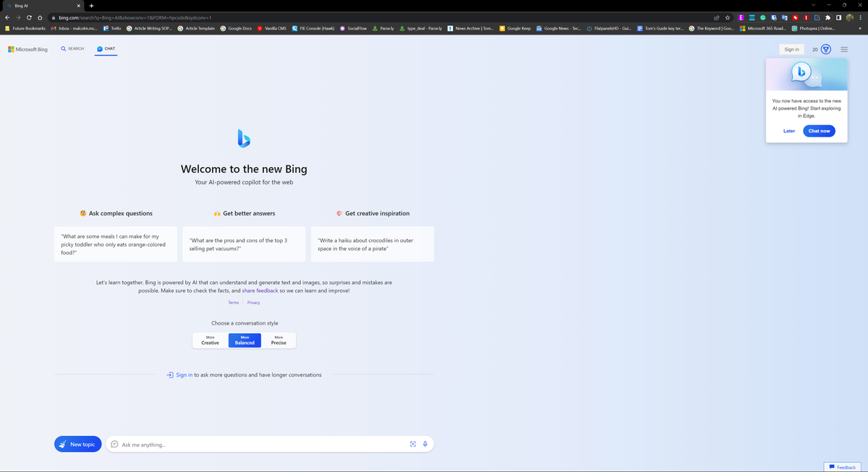This screenshot has width=868, height=472.
Task: Open the three-dot browser menu
Action: pyautogui.click(x=860, y=16)
